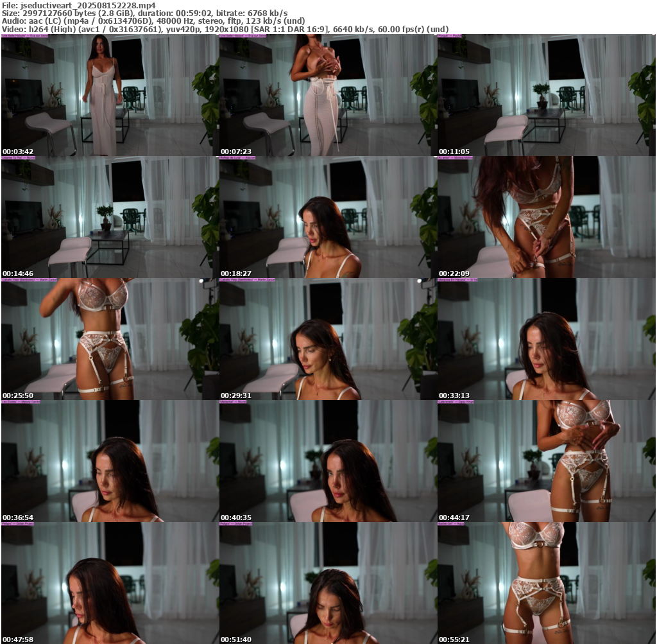This screenshot has width=657, height=644.
Task: Open the thumbnail stamped 00:40:35
Action: click(x=328, y=461)
